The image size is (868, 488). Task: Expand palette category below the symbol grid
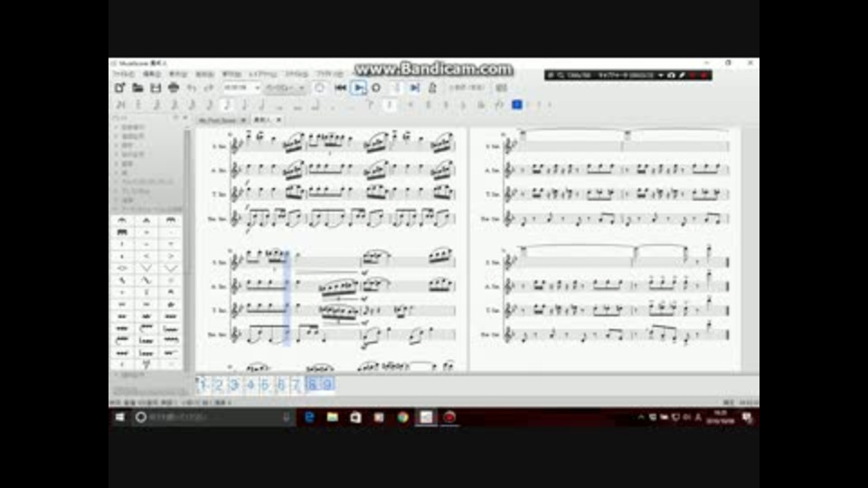tap(133, 374)
